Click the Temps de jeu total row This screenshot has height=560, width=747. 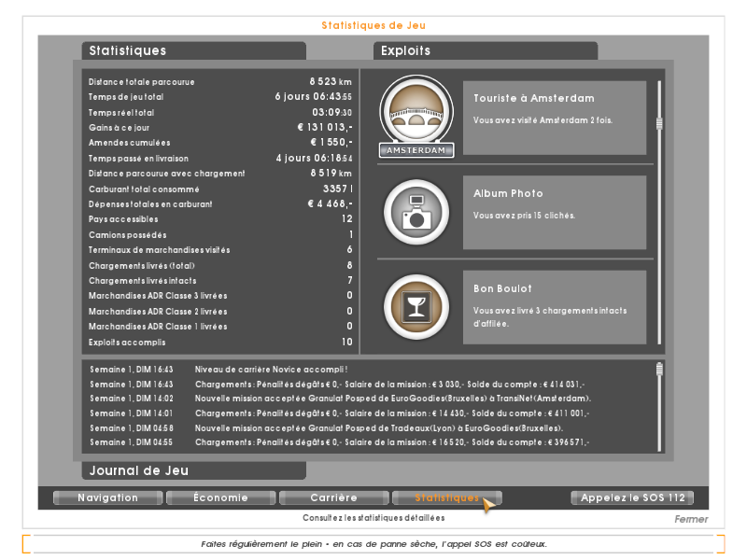[220, 97]
